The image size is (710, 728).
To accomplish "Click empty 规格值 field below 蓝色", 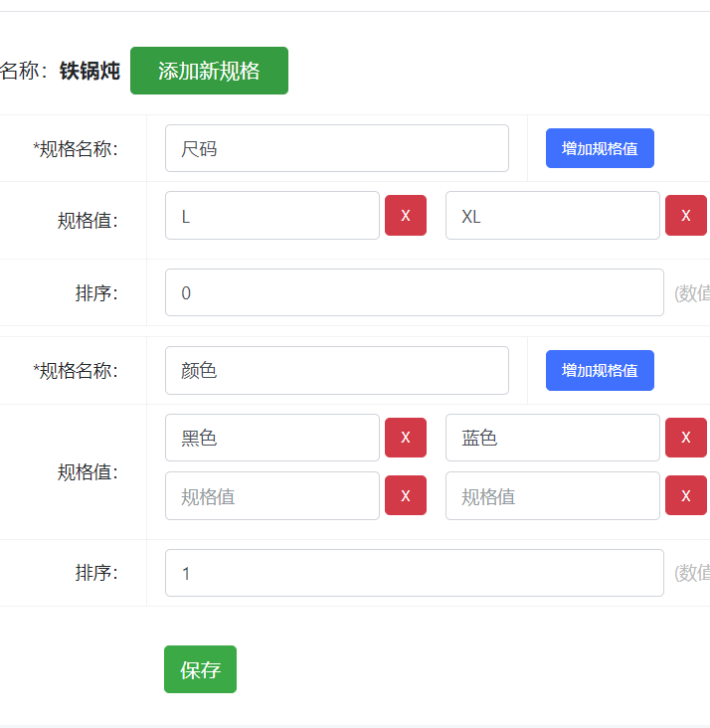I will coord(552,495).
